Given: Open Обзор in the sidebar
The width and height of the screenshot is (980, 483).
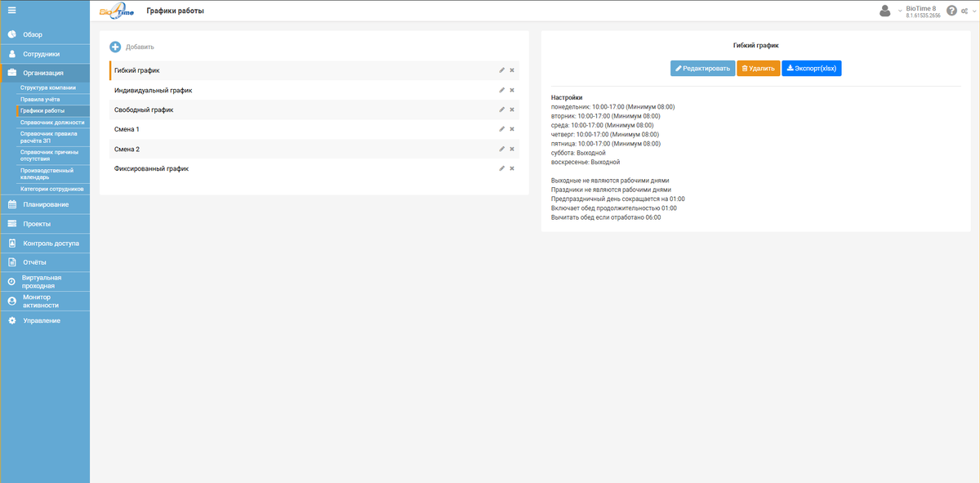Looking at the screenshot, I should coord(45,34).
